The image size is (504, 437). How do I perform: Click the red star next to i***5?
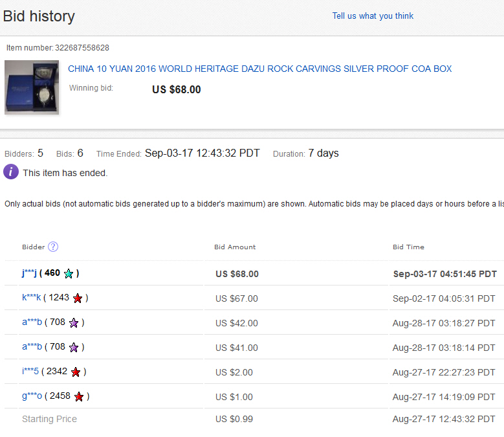tap(76, 372)
